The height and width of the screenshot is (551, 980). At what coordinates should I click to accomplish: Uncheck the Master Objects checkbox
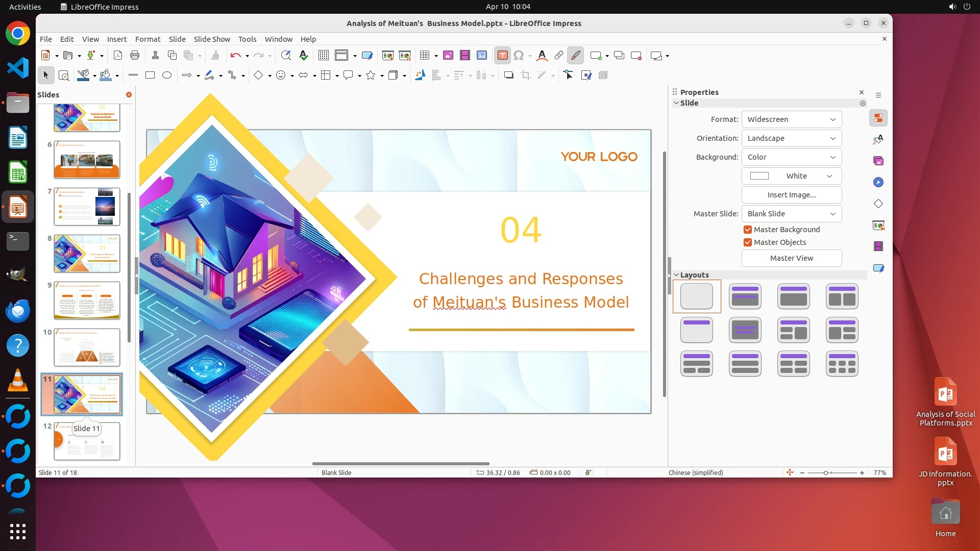pyautogui.click(x=748, y=242)
